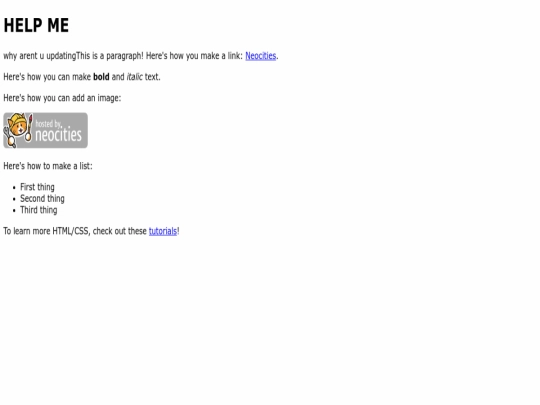The image size is (540, 405).
Task: Click the 'why arent u updating' paragraph text
Action: click(x=40, y=56)
